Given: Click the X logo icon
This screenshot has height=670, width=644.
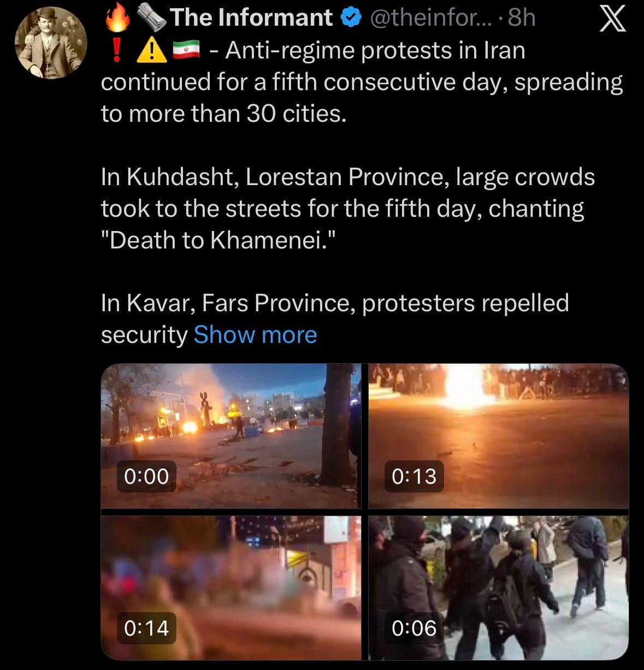Looking at the screenshot, I should (x=612, y=20).
